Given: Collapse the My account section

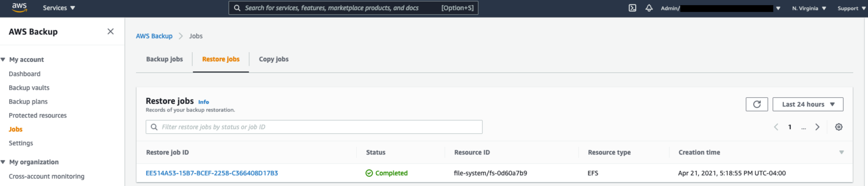Looking at the screenshot, I should [x=4, y=60].
